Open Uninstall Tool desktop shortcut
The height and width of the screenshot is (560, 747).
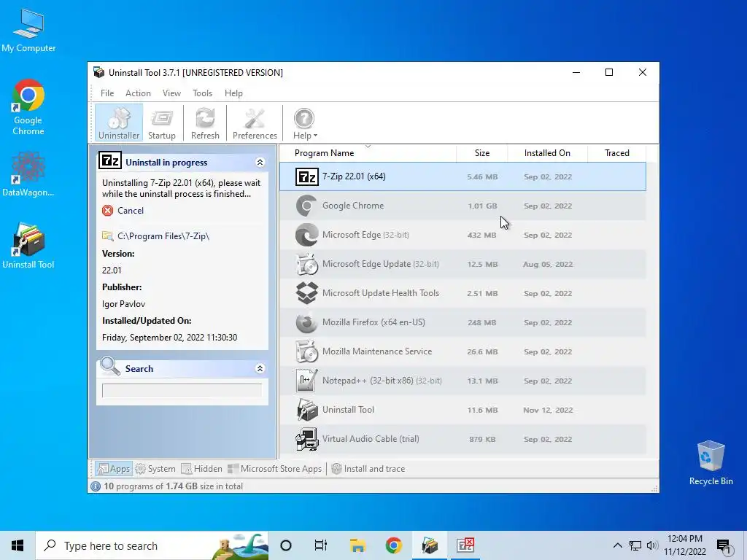tap(28, 246)
